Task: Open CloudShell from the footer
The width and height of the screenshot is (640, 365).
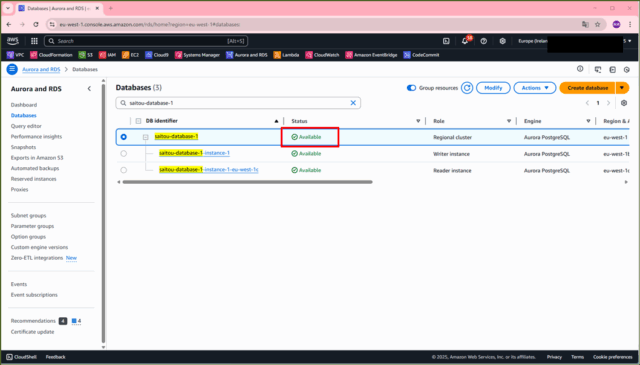Action: pyautogui.click(x=21, y=357)
